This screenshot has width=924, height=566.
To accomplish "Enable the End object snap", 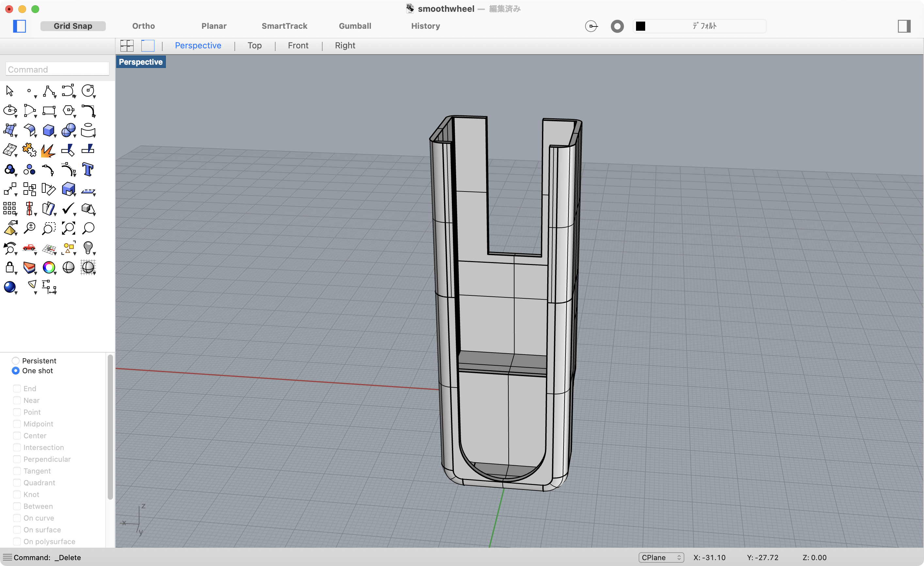I will (17, 389).
